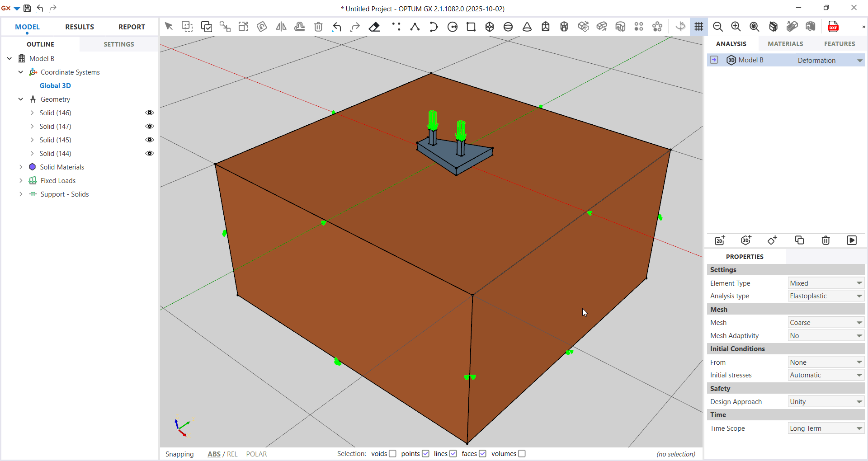Click the zoom in magnifier icon
868x461 pixels.
pos(736,27)
